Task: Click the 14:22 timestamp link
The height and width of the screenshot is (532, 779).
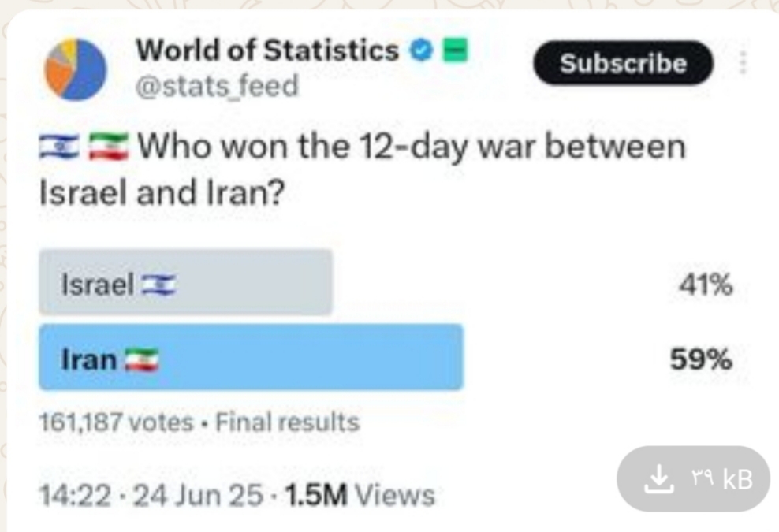Action: (x=75, y=495)
